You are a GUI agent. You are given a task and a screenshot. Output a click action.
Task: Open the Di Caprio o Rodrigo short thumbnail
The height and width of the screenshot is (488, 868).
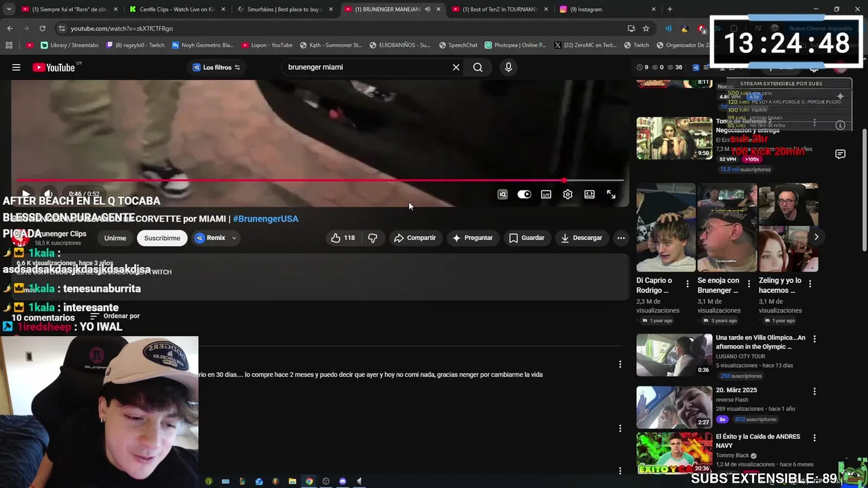point(666,228)
